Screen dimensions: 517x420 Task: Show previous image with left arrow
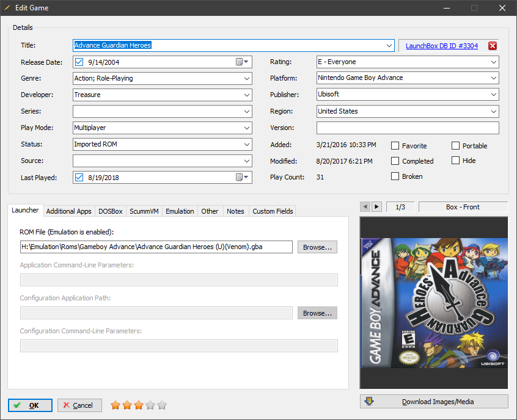pos(365,207)
